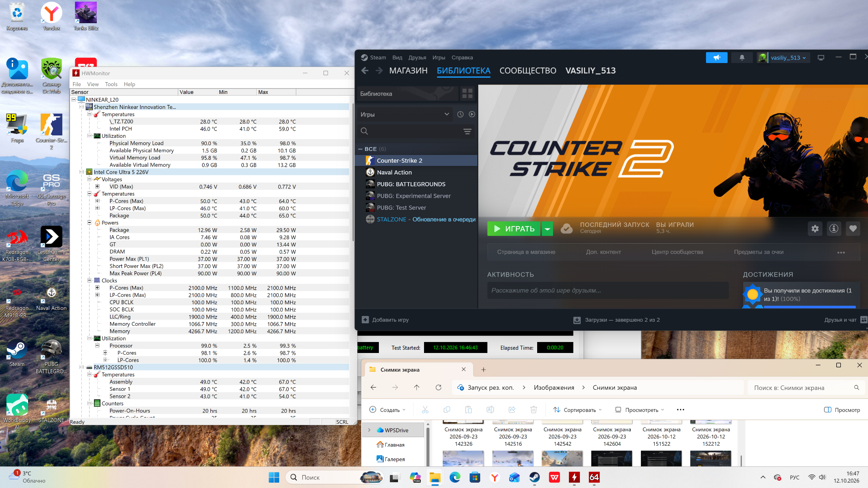Toggle Explorer Preview pane
The image size is (868, 488).
click(x=842, y=410)
